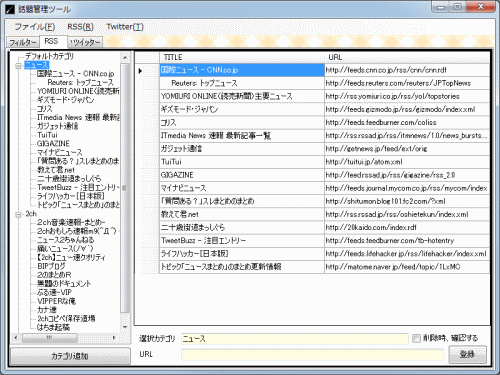This screenshot has height=375, width=500.
Task: Select 2ch音楽速報-まとめ- tree item
Action: 71,222
